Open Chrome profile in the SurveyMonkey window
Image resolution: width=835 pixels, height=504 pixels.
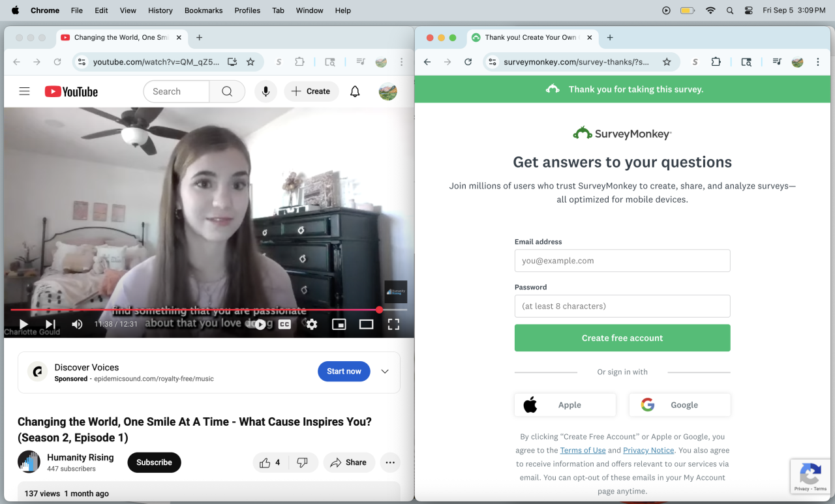click(x=797, y=62)
